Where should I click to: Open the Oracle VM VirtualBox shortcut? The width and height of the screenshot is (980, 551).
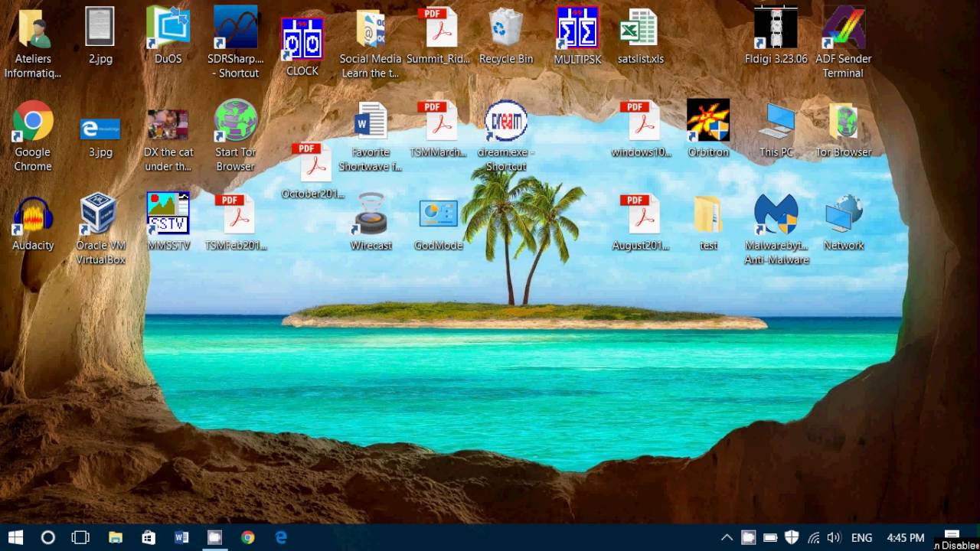coord(100,214)
